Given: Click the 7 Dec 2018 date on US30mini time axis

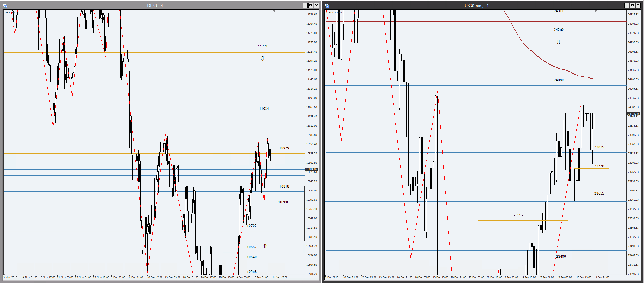Looking at the screenshot, I should (332, 277).
